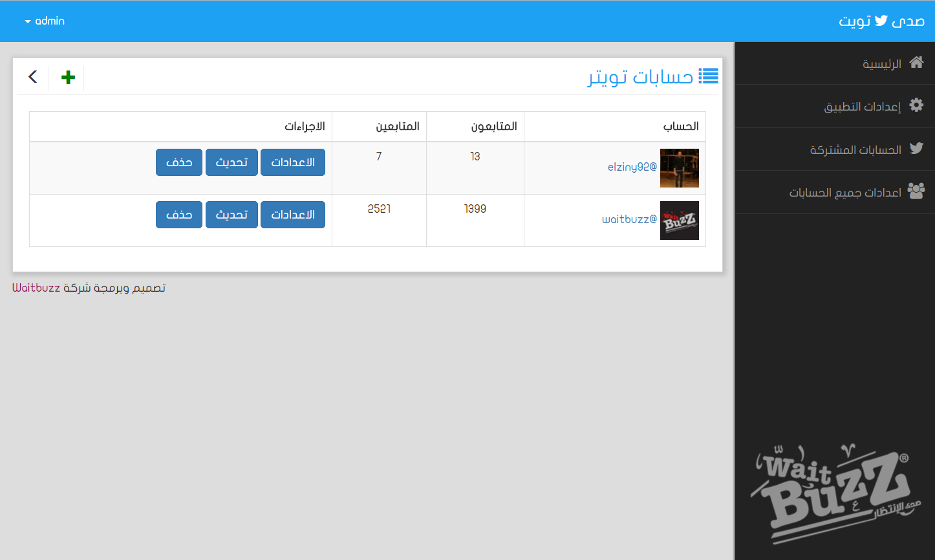Viewport: 935px width, 560px height.
Task: Click تحديث button for elziny92
Action: coord(231,162)
